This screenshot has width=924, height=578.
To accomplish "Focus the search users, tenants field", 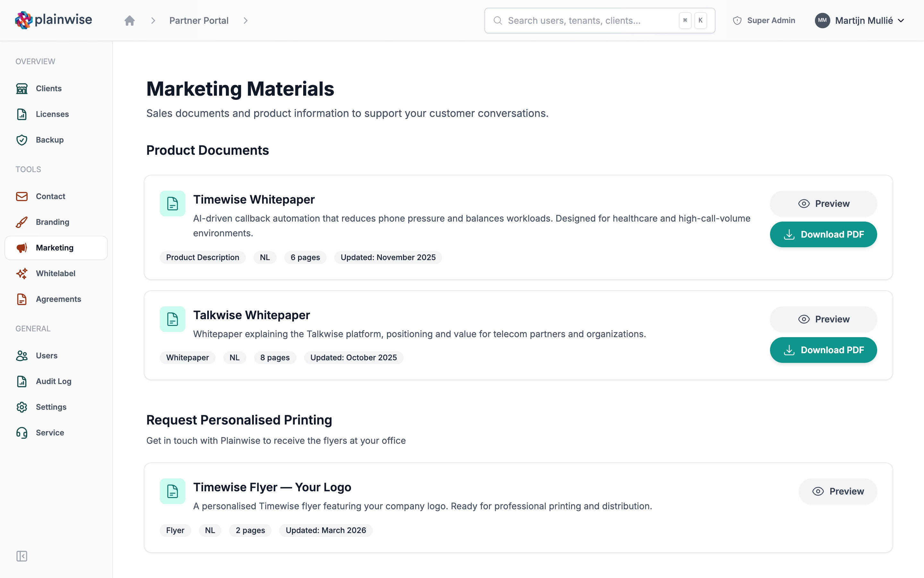I will [x=599, y=20].
